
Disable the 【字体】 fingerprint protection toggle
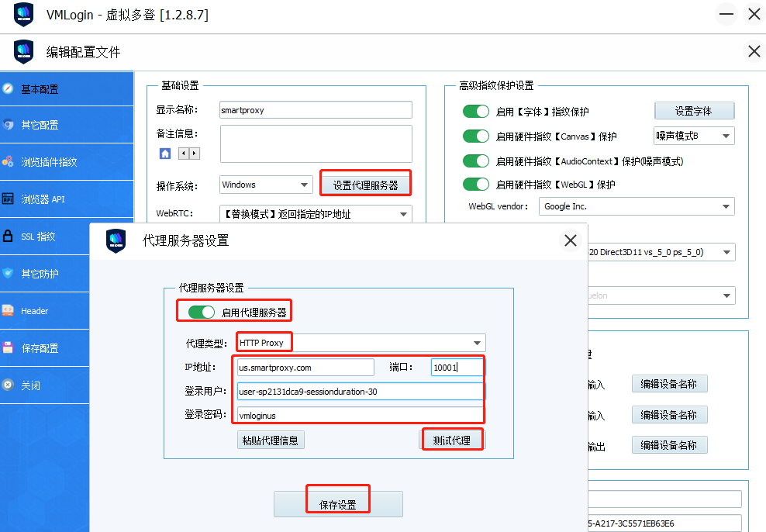(x=476, y=112)
